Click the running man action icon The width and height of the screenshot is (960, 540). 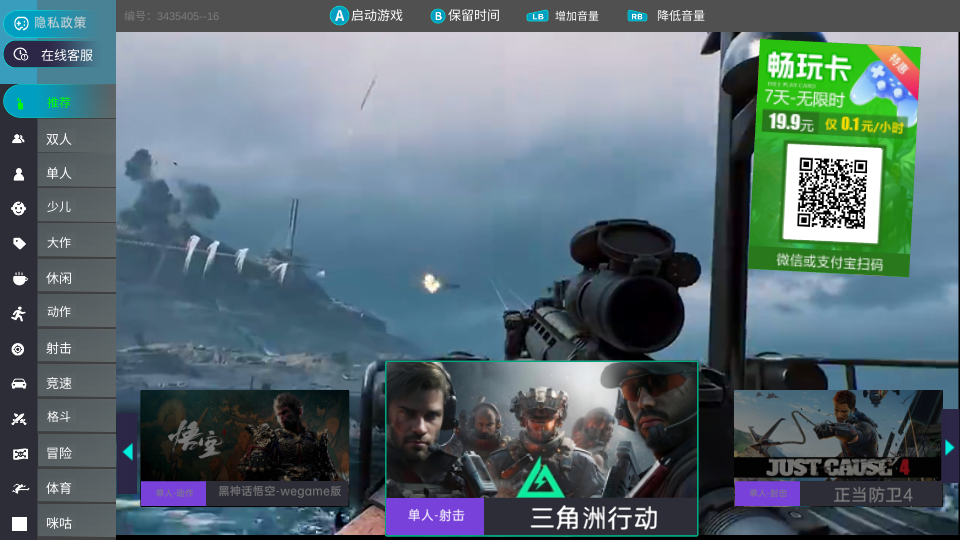tap(18, 313)
